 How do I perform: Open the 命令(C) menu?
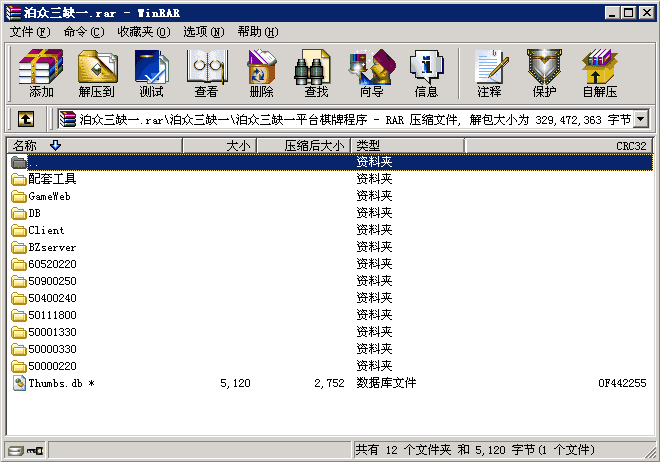(84, 32)
